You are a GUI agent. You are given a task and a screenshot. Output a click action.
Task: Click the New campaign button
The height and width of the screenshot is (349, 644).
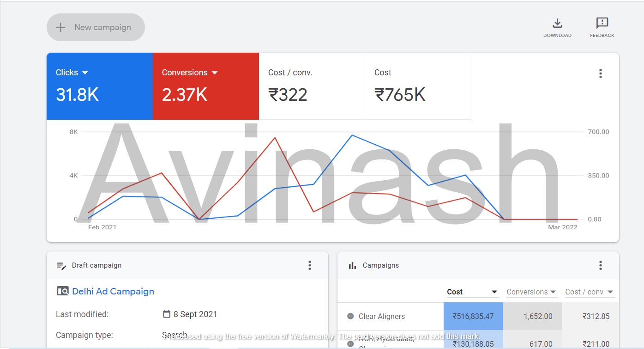click(96, 27)
